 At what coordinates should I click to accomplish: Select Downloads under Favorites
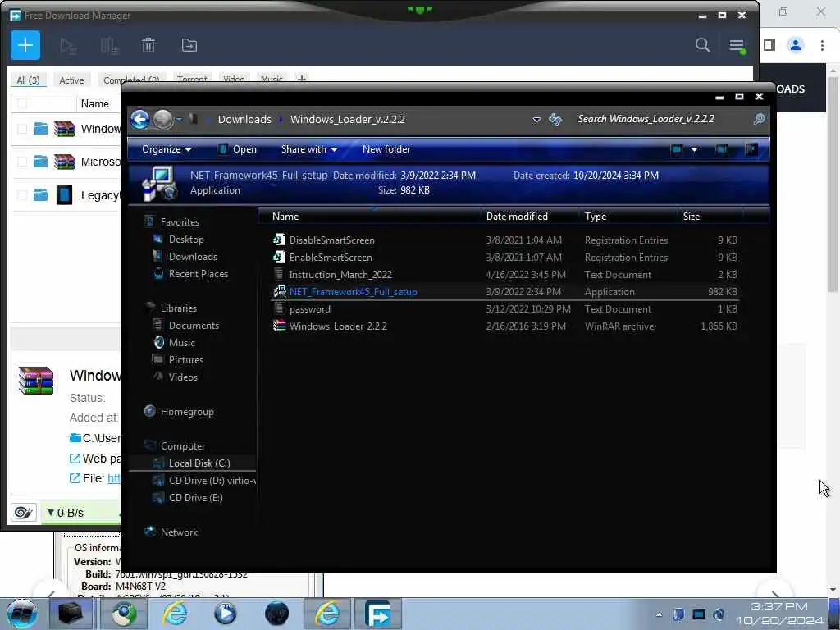(193, 257)
